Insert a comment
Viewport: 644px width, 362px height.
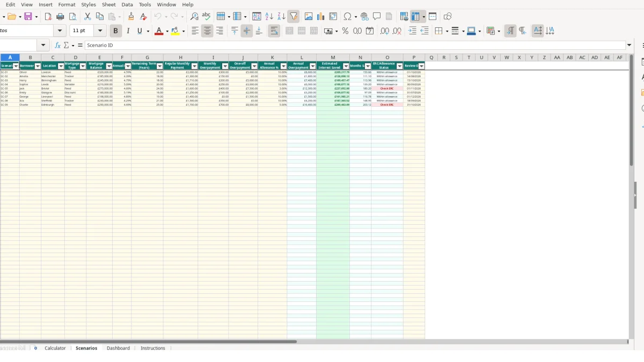click(377, 17)
